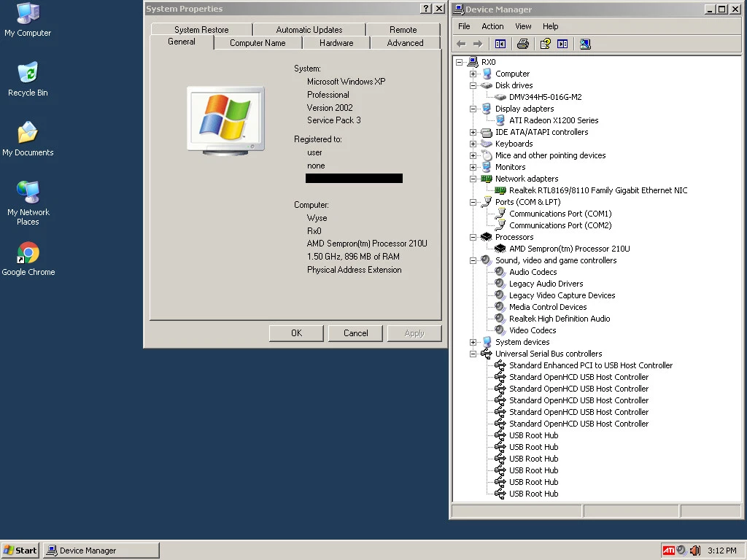Viewport: 747px width, 560px height.
Task: Click Device Manager Forward arrow icon
Action: point(478,44)
